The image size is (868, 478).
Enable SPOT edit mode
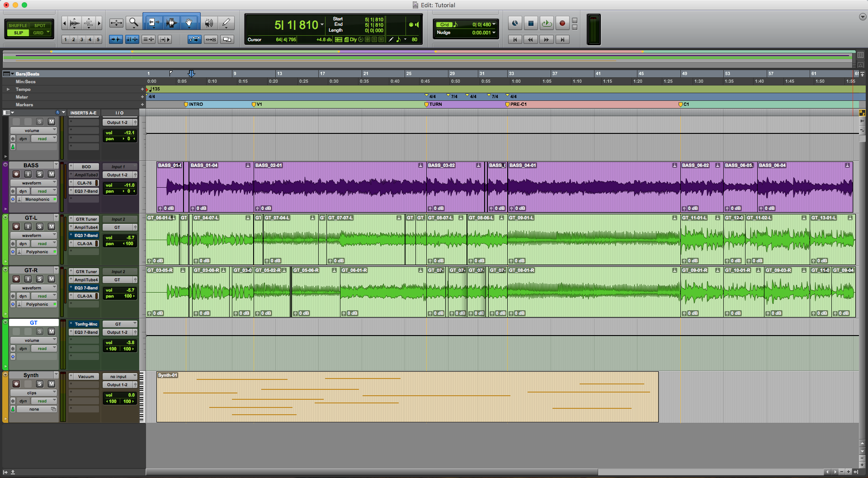coord(40,25)
